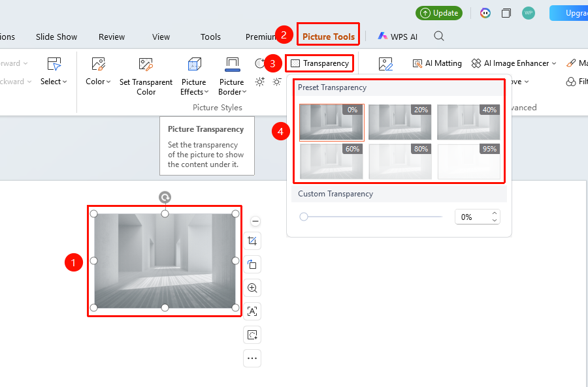Image resolution: width=588 pixels, height=387 pixels.
Task: Click the Set Transparent Color icon
Action: pos(146,65)
